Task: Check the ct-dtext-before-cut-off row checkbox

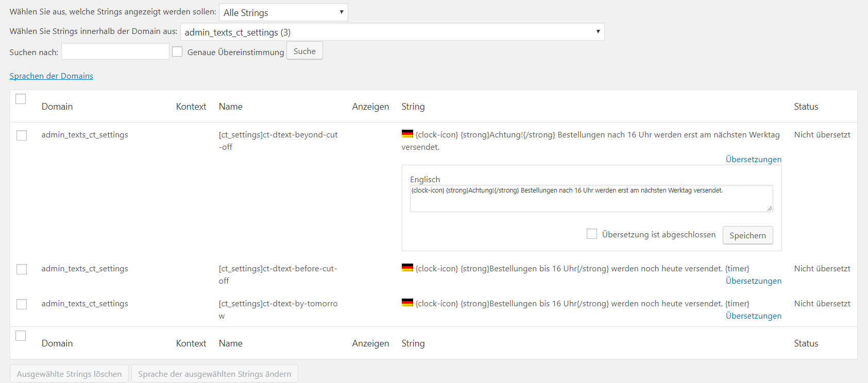Action: click(x=22, y=269)
